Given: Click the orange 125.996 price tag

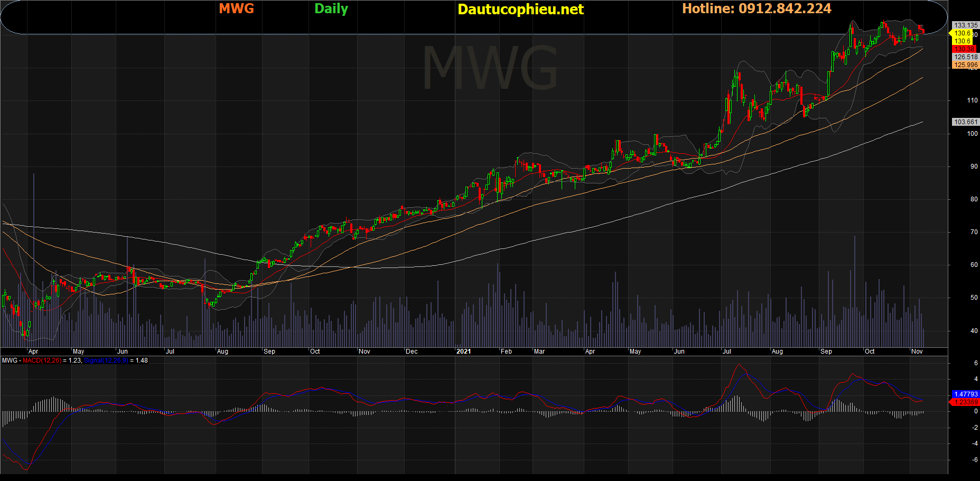Looking at the screenshot, I should point(966,65).
